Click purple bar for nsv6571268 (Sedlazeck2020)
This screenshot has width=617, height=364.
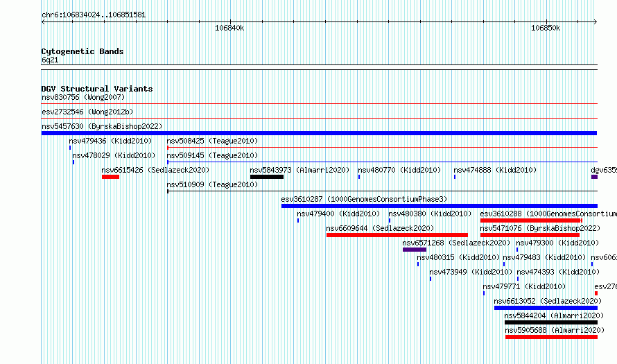(415, 250)
